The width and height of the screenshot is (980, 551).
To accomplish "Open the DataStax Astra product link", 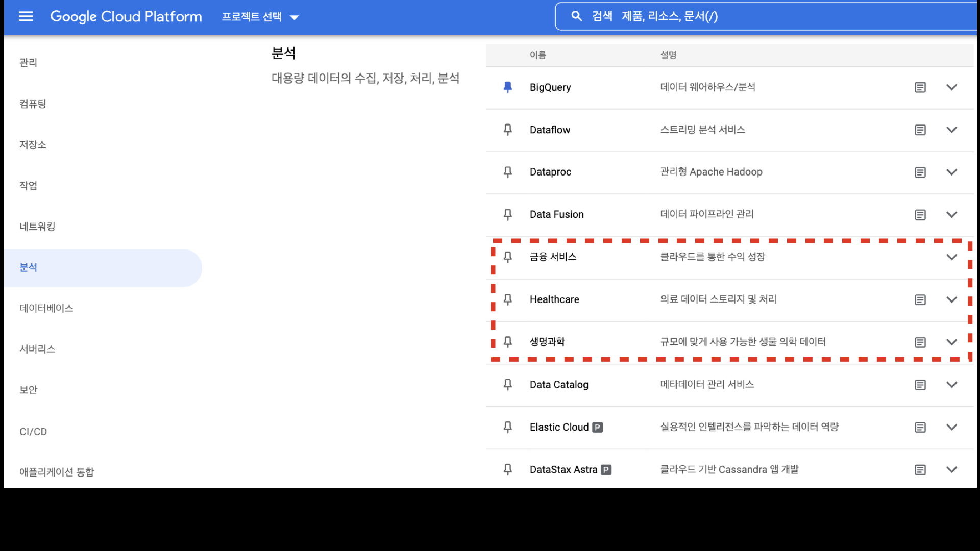I will coord(563,469).
